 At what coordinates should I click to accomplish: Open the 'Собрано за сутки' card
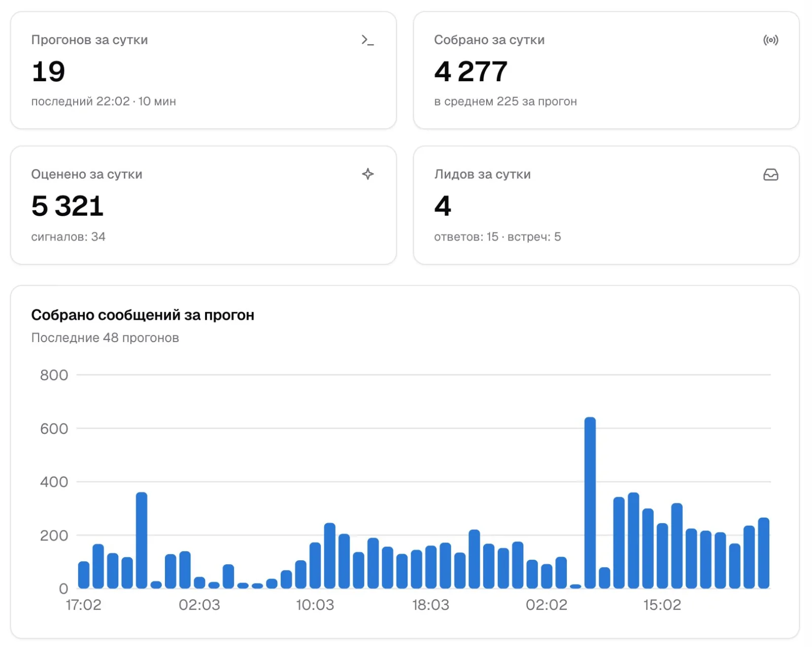coord(606,70)
